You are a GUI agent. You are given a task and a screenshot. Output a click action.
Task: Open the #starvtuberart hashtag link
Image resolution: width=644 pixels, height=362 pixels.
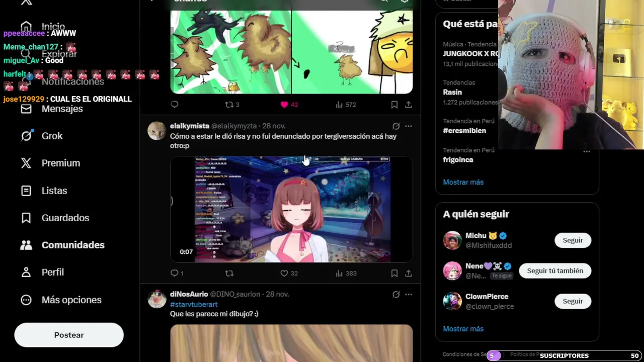194,304
